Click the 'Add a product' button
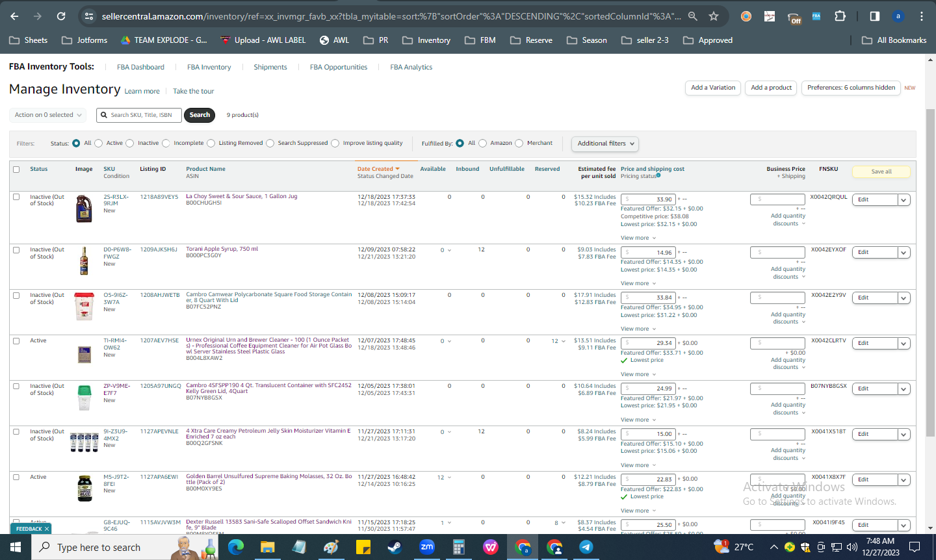The height and width of the screenshot is (560, 936). [x=772, y=88]
